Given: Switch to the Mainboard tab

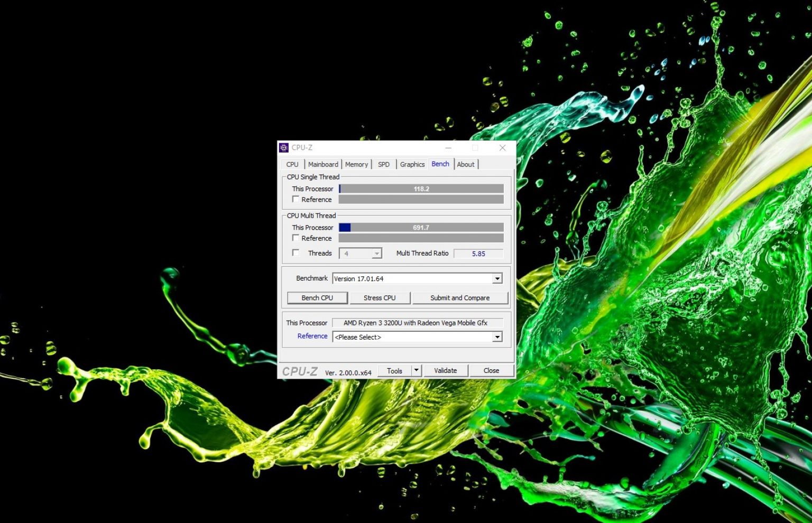Looking at the screenshot, I should tap(322, 164).
